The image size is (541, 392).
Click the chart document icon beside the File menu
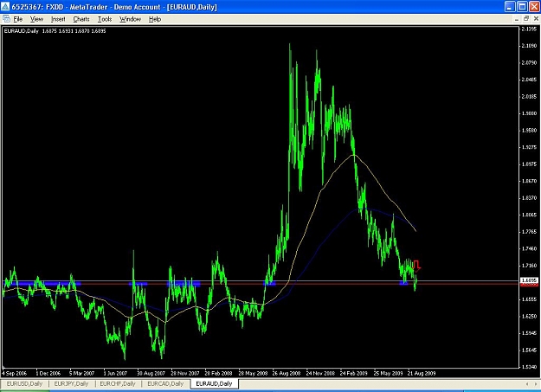(x=7, y=19)
